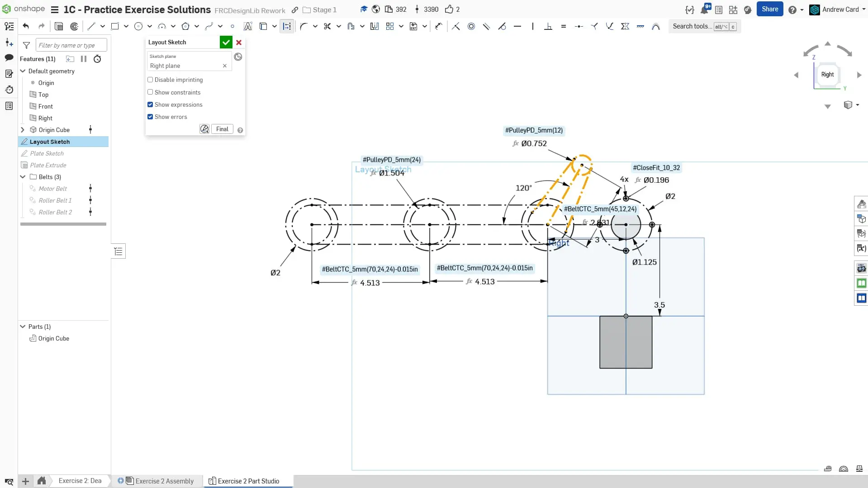Select the Text sketch tool
The width and height of the screenshot is (868, 488).
(247, 26)
